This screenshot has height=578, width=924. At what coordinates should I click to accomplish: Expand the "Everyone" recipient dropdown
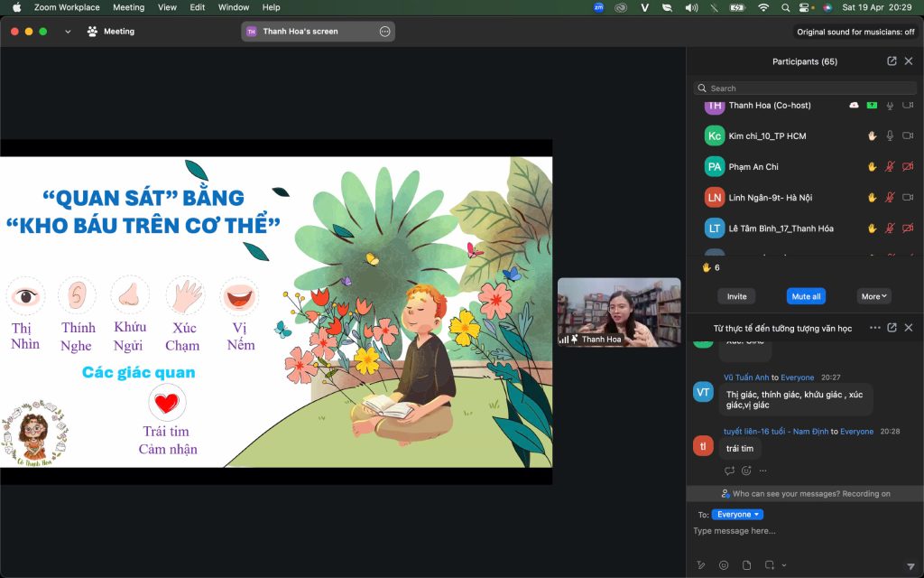(737, 515)
